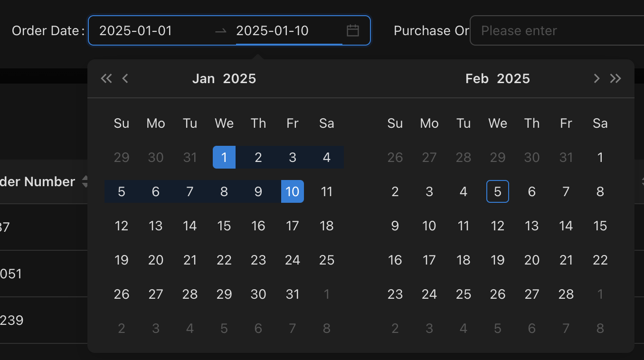The width and height of the screenshot is (644, 360).
Task: Select January 15 in the calendar
Action: [x=224, y=226]
